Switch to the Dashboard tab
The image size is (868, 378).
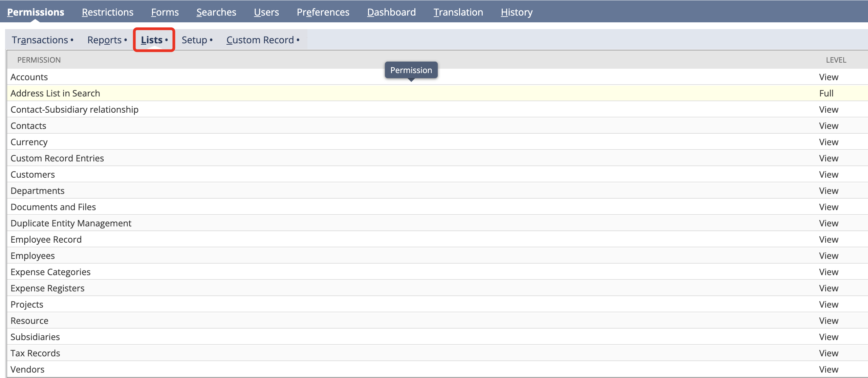pyautogui.click(x=391, y=12)
